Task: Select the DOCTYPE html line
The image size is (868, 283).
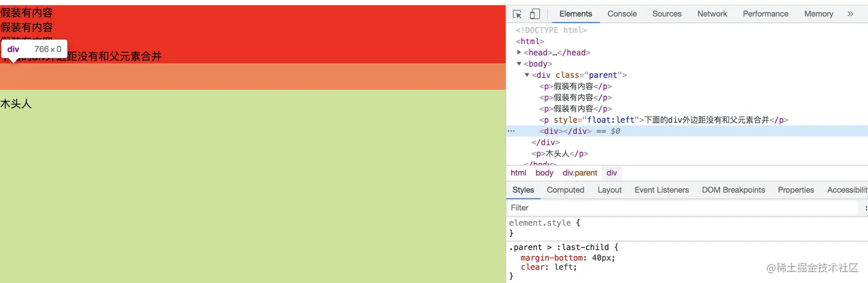Action: point(551,30)
